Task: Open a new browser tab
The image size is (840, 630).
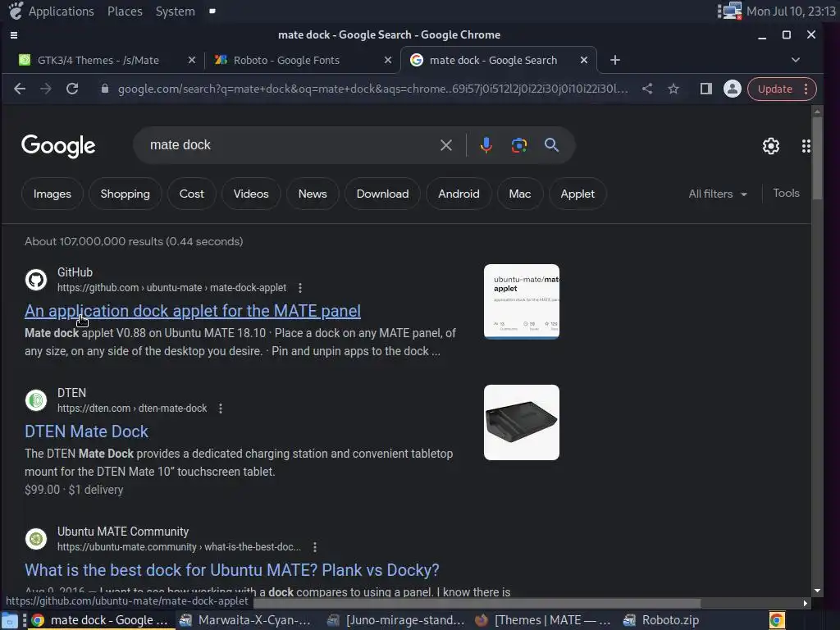Action: (615, 60)
